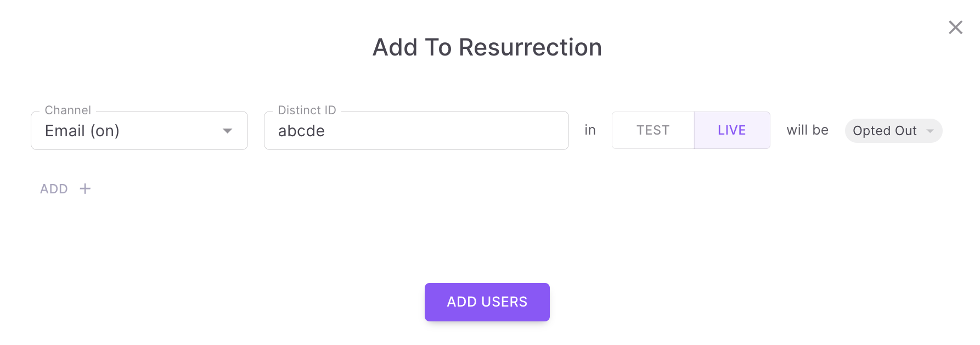Close the Add To Resurrection dialog
This screenshot has width=980, height=345.
955,27
